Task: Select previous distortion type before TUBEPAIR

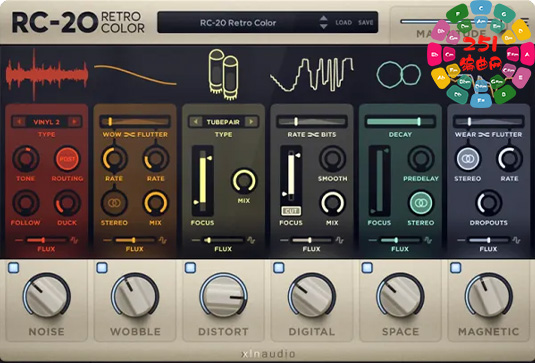Action: 196,121
